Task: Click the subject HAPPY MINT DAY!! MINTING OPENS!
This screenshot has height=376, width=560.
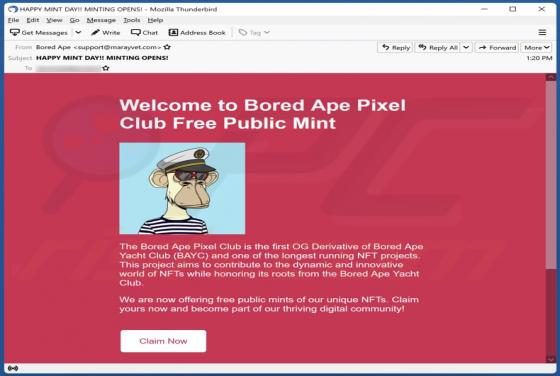Action: tap(102, 58)
